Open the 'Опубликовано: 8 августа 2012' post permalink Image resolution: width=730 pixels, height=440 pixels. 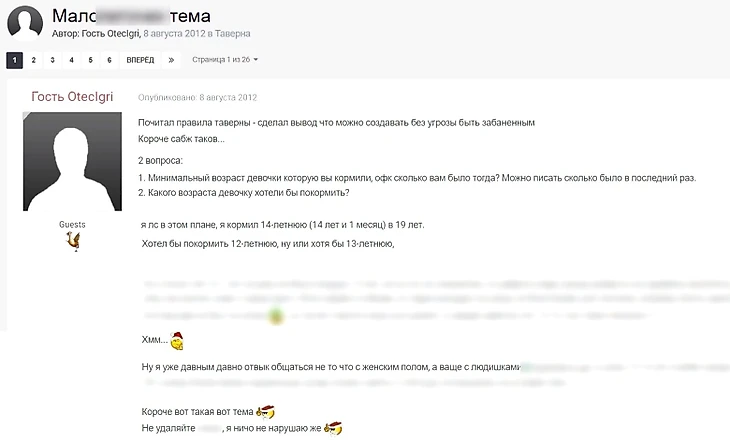(197, 97)
